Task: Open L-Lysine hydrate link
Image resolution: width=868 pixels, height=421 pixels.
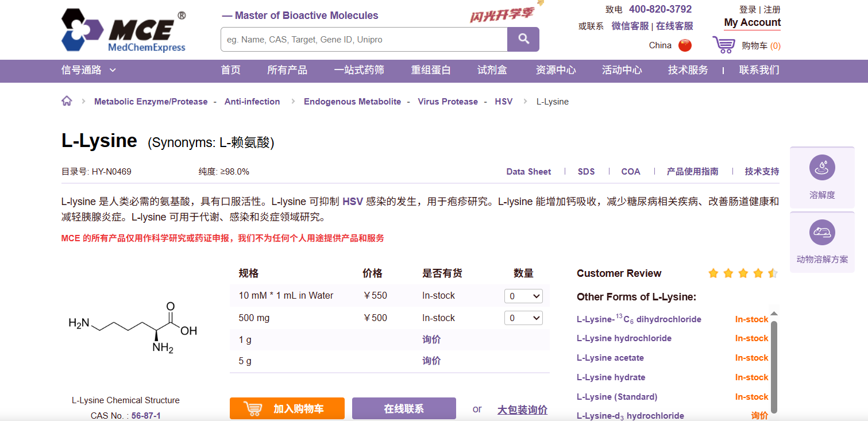Action: point(611,377)
